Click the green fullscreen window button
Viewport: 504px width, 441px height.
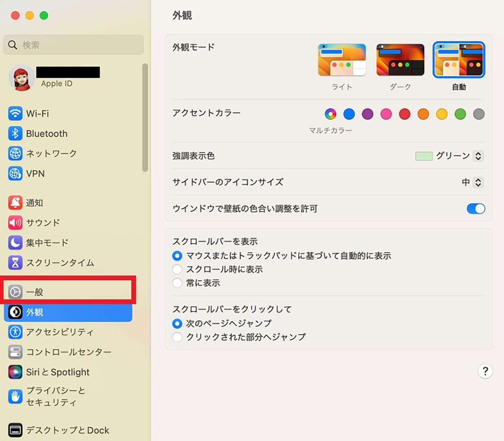[44, 16]
